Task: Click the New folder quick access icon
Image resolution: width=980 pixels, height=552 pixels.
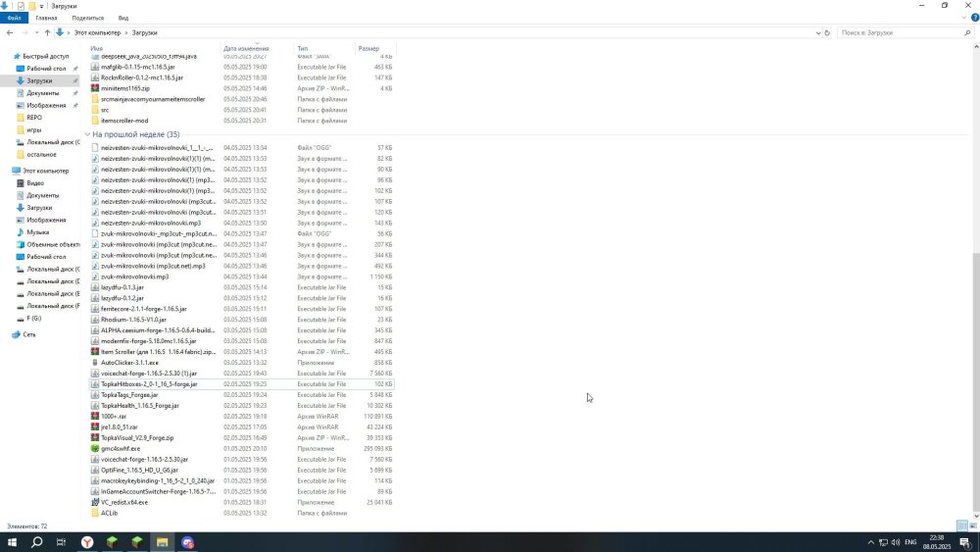Action: [x=32, y=6]
